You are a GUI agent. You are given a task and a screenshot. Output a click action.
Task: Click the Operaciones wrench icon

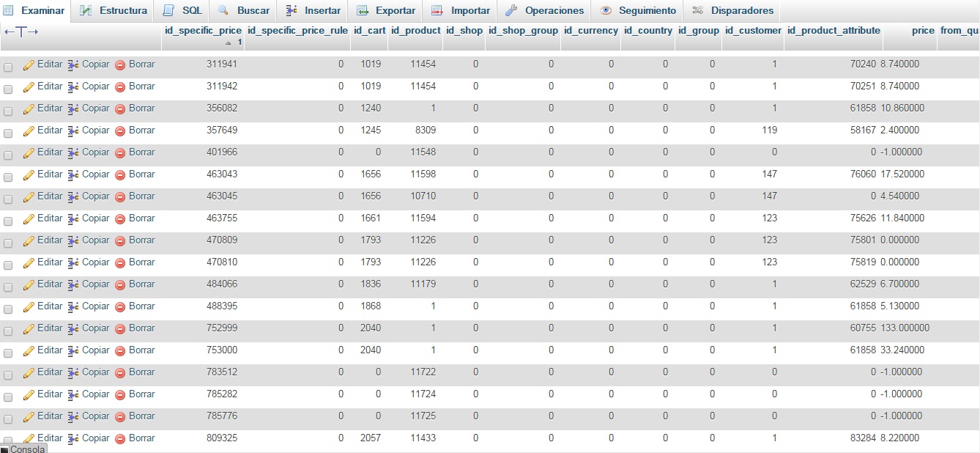[x=511, y=11]
